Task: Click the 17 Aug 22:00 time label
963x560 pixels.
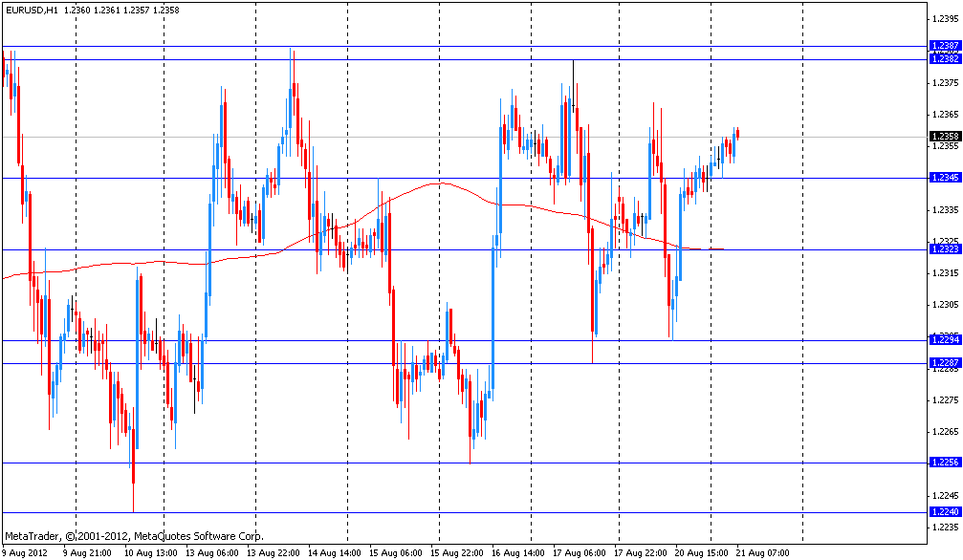Action: click(640, 552)
